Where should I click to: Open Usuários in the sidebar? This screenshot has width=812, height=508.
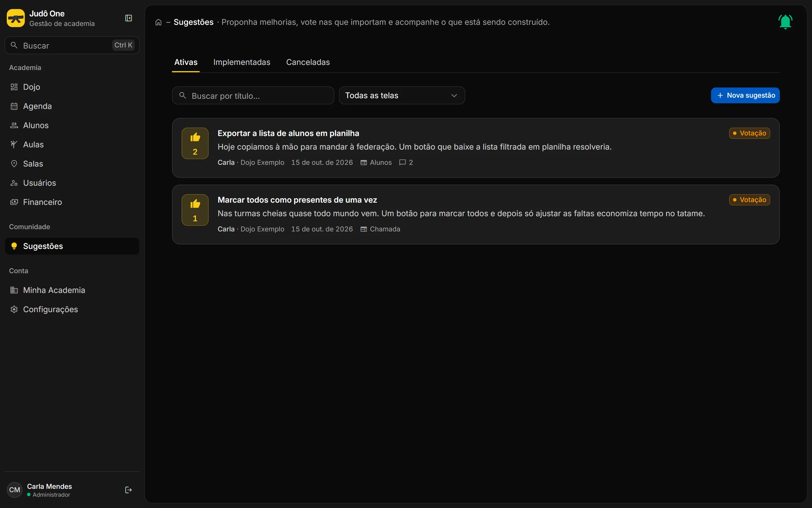(72, 183)
